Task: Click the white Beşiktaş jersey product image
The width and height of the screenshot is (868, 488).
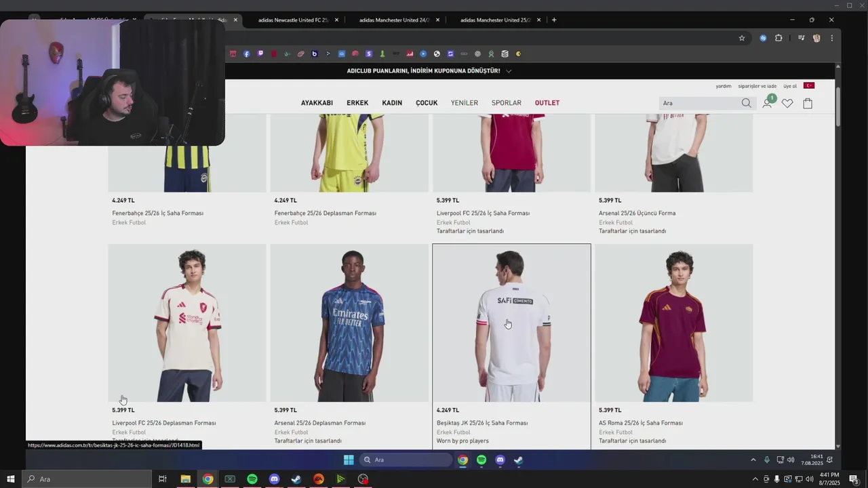Action: coord(511,323)
